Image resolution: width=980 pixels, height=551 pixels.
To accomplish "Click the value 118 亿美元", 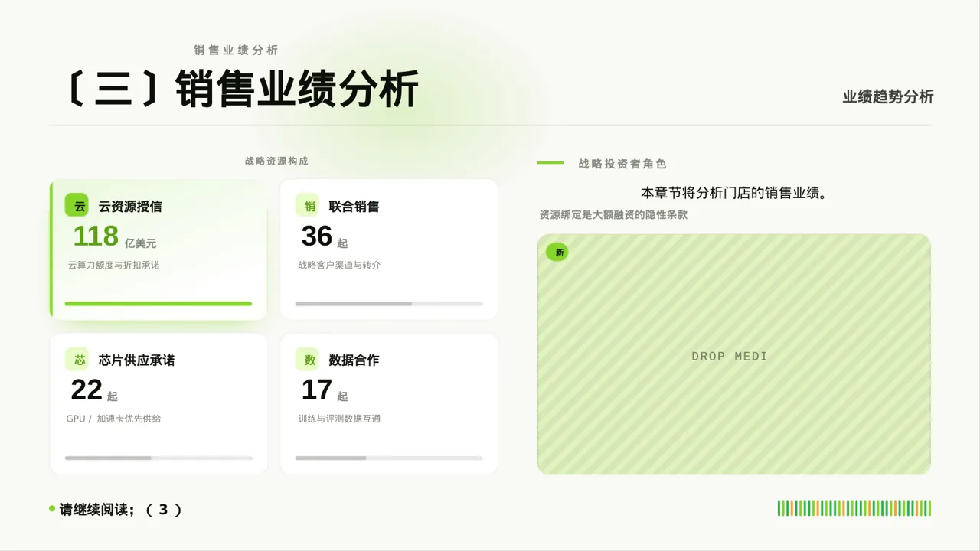I will (115, 236).
